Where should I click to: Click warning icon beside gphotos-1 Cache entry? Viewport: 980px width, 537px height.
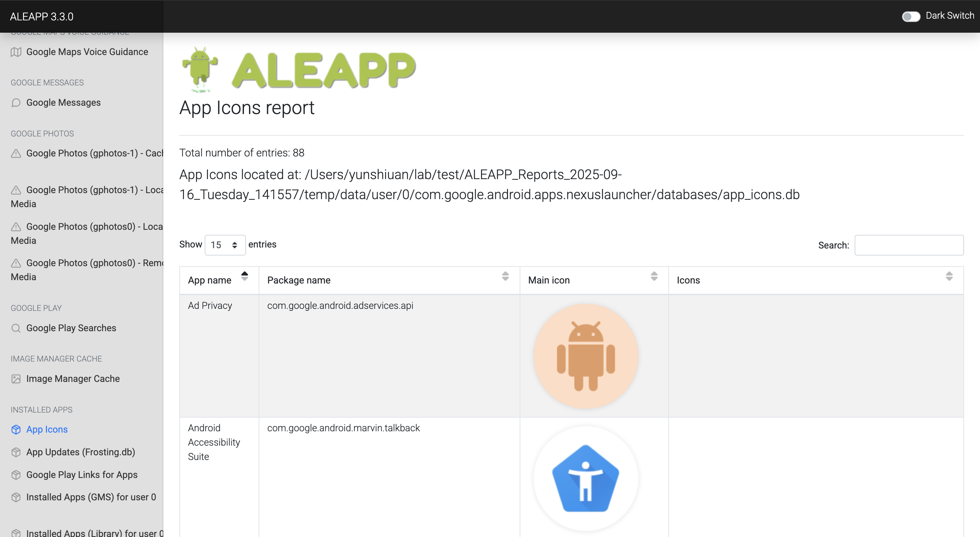(x=16, y=153)
